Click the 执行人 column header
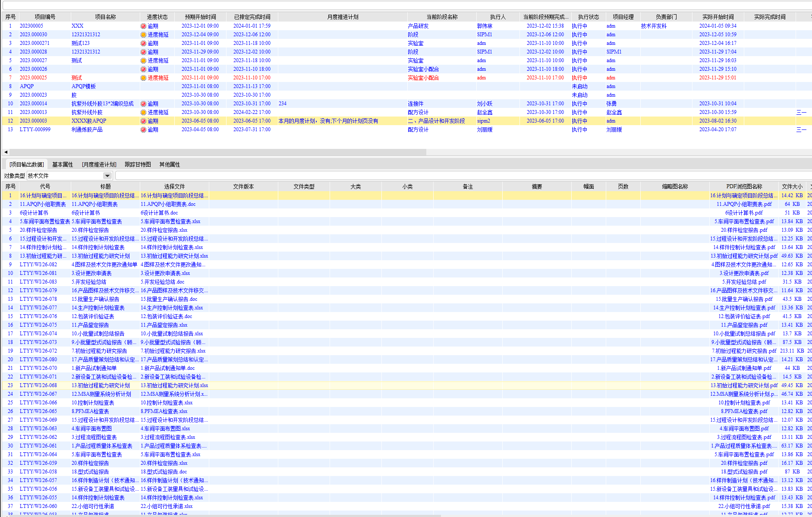This screenshot has height=517, width=812. [498, 17]
